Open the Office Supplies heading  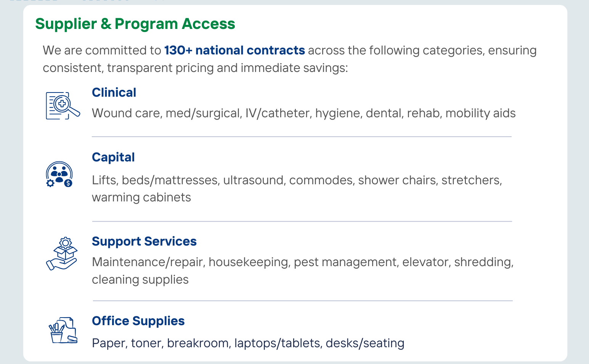point(138,321)
